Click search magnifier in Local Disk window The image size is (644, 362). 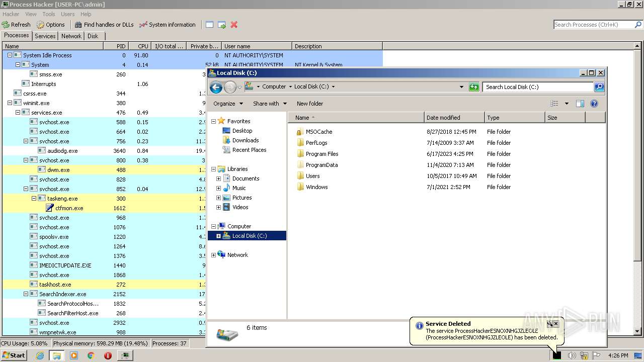(x=599, y=87)
